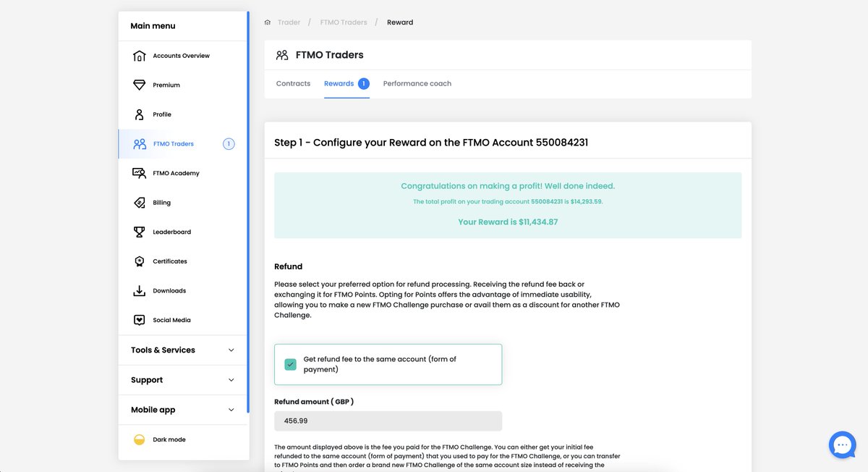The width and height of the screenshot is (868, 472).
Task: Click the 'Congratulations on making a profit' text
Action: (x=508, y=186)
